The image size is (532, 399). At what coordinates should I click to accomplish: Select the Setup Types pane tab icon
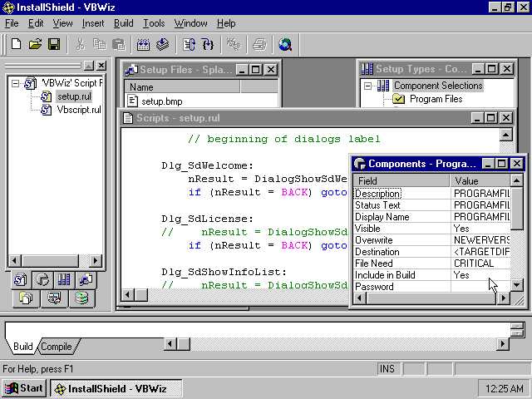[64, 280]
